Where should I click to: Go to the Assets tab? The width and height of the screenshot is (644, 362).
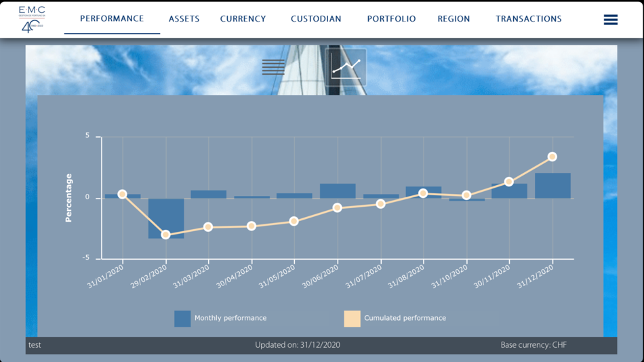click(184, 19)
